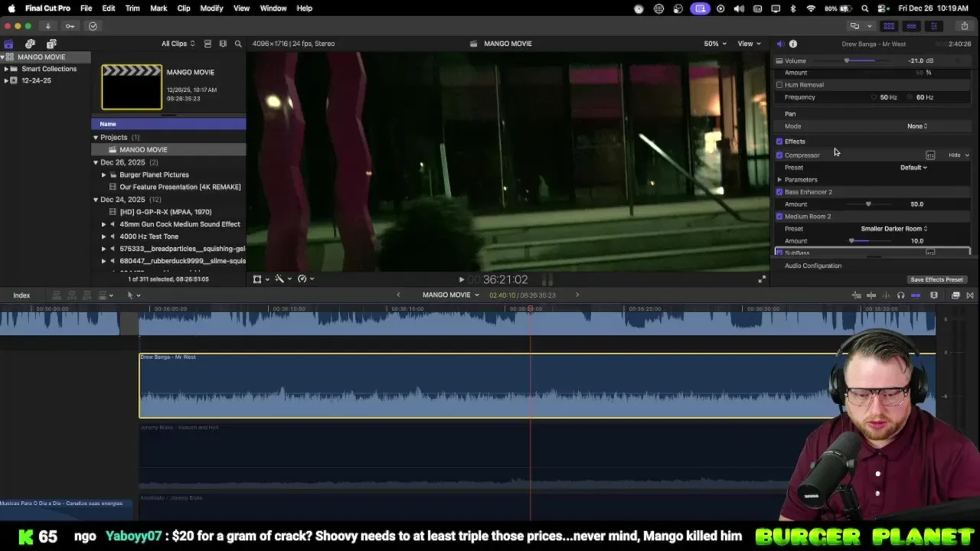Play the viewer with the play button

click(x=461, y=280)
